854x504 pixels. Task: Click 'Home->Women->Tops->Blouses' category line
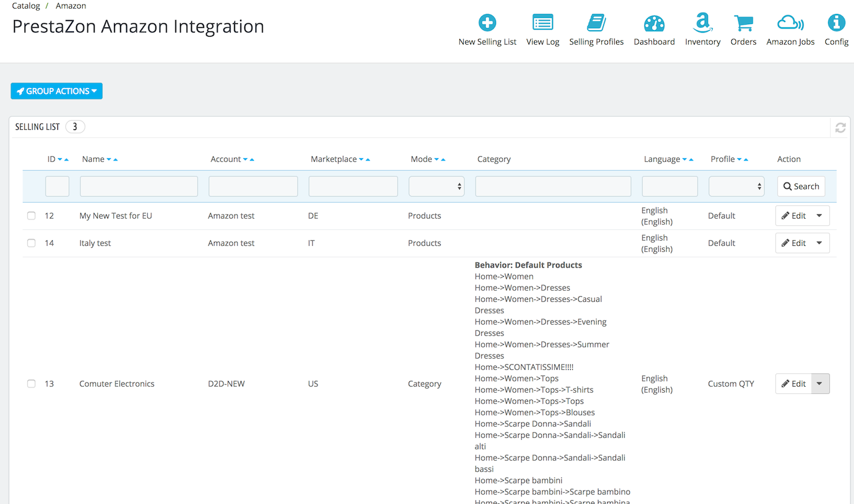[x=535, y=413]
